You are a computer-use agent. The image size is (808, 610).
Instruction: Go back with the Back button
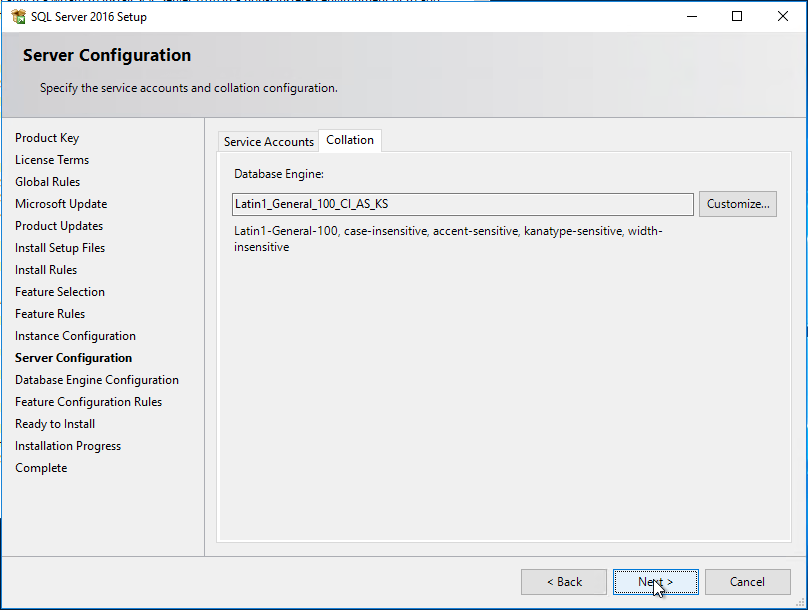point(564,582)
